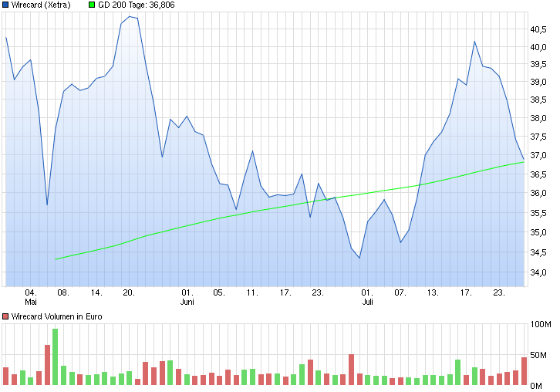Click the green GD 200 Tage legend swatch
The height and width of the screenshot is (392, 560).
pos(92,5)
